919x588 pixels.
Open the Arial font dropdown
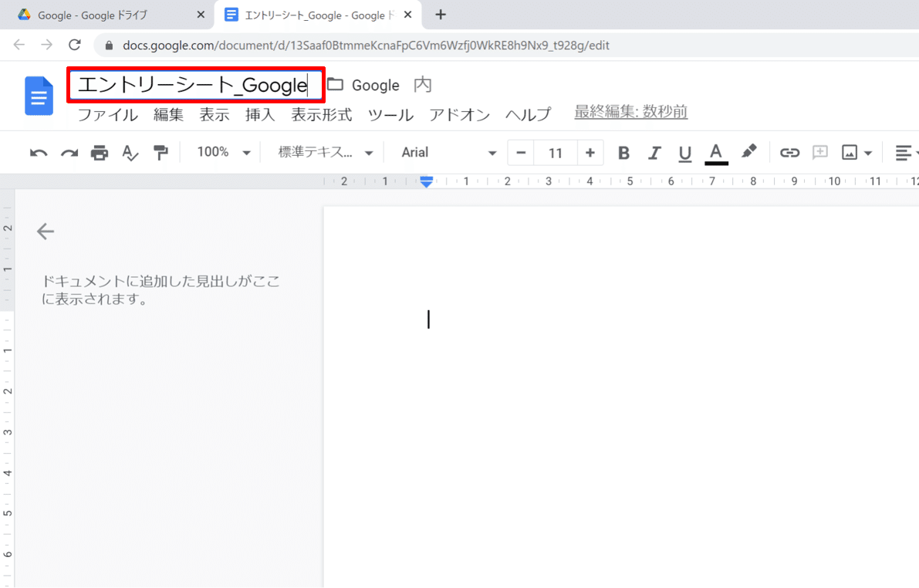[448, 153]
